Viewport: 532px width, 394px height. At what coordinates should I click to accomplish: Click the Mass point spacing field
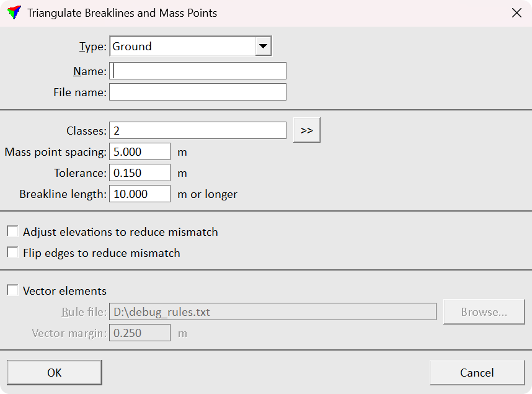point(140,152)
